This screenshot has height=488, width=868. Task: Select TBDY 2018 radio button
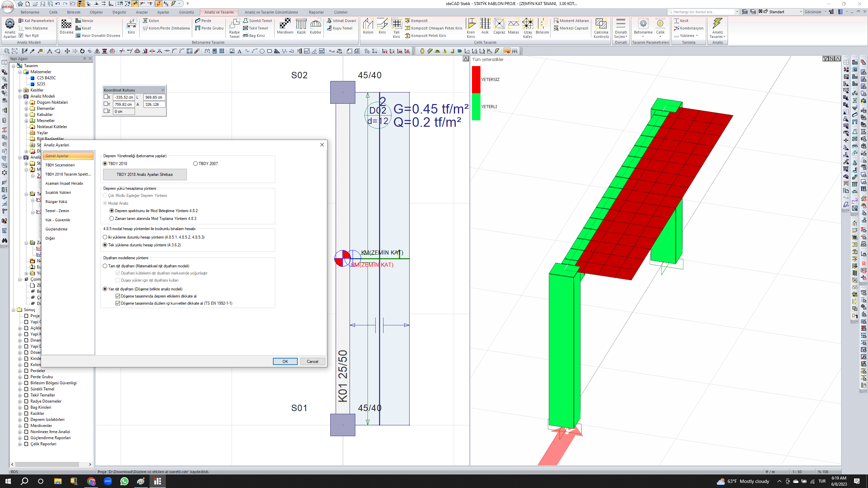coord(105,164)
